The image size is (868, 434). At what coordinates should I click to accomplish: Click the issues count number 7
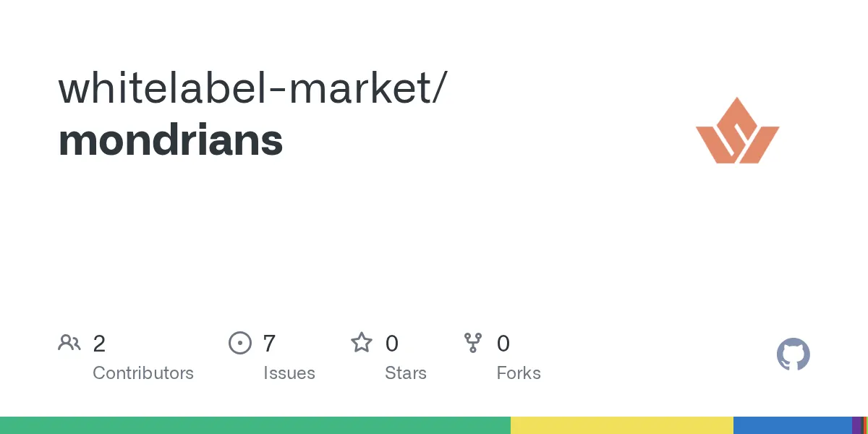coord(269,344)
